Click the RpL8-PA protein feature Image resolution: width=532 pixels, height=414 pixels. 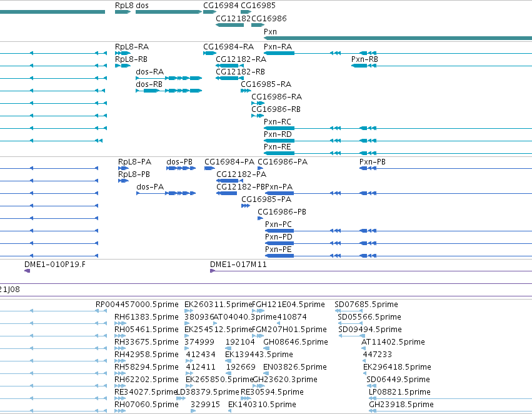123,168
